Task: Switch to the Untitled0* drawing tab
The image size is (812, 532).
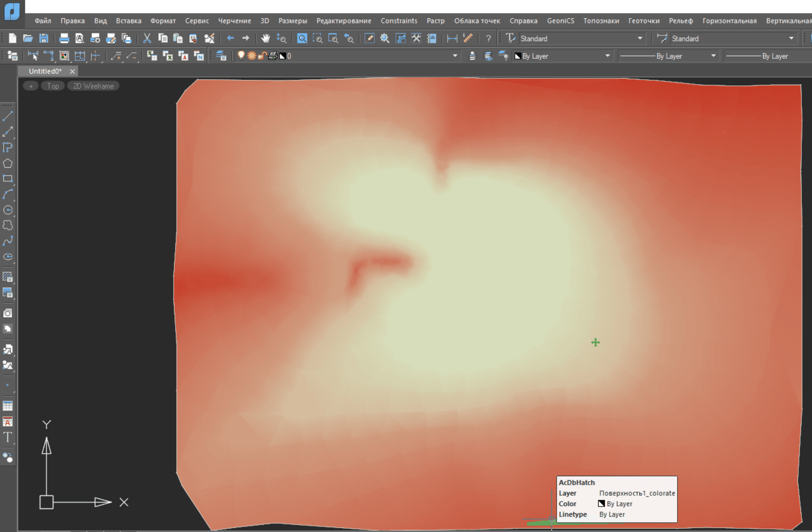Action: (x=45, y=71)
